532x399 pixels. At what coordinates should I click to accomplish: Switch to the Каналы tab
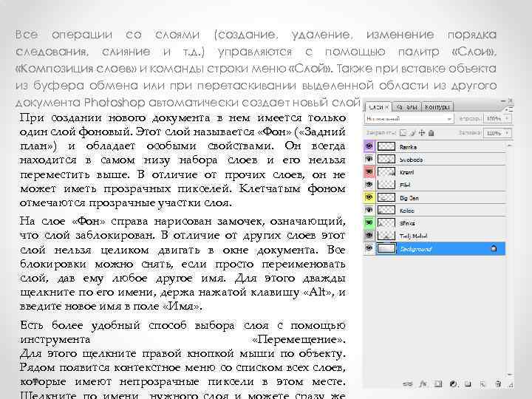(x=406, y=107)
